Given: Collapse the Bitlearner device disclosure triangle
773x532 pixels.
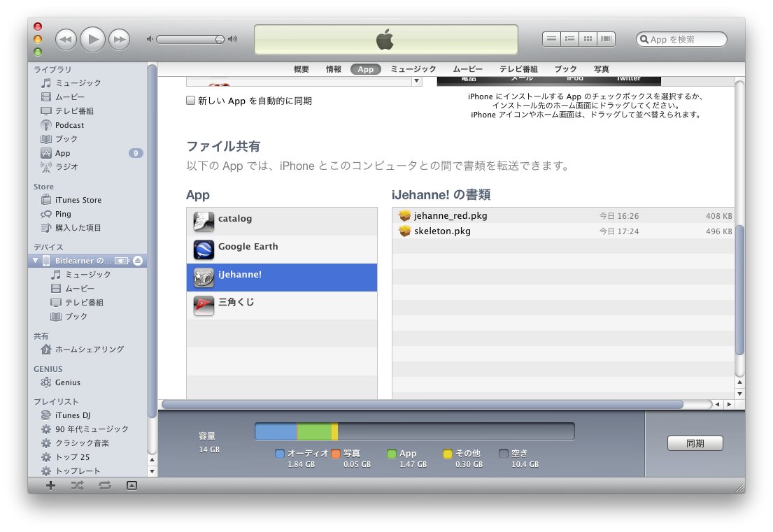Looking at the screenshot, I should tap(36, 261).
